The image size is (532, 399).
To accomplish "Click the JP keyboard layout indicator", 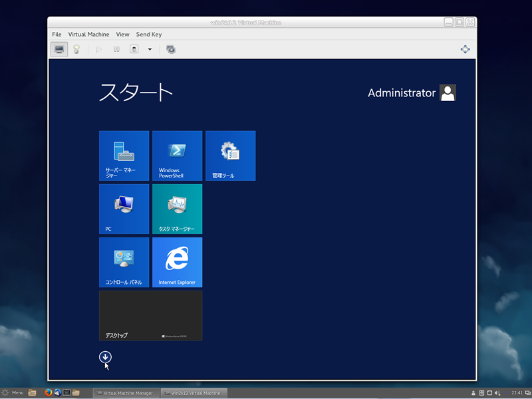I will pyautogui.click(x=506, y=393).
